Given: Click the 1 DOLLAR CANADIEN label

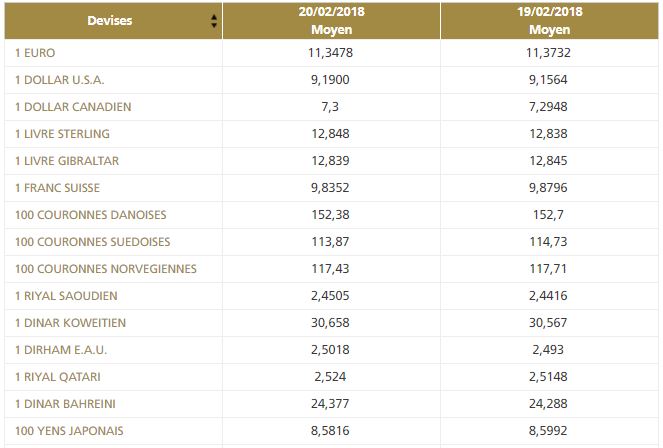Looking at the screenshot, I should (73, 107).
